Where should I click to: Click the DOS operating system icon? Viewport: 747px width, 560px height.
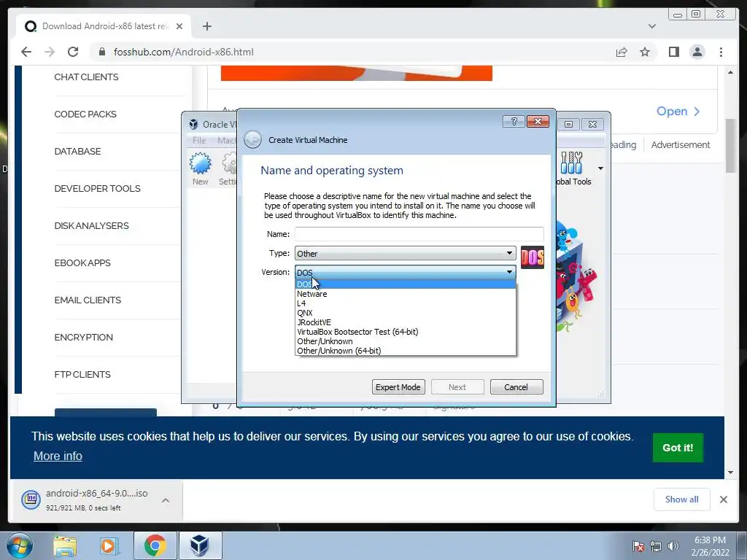click(x=532, y=257)
